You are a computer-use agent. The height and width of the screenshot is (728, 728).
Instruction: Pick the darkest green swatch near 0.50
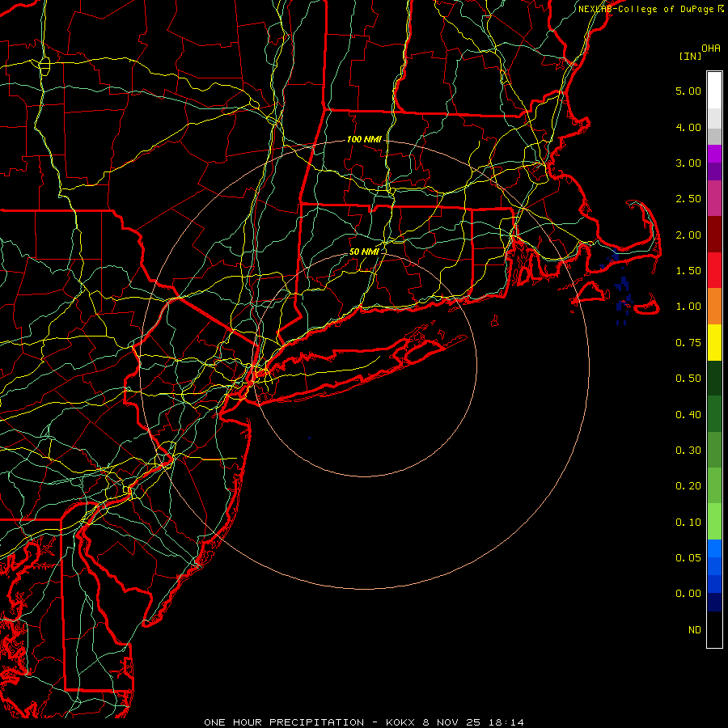714,379
